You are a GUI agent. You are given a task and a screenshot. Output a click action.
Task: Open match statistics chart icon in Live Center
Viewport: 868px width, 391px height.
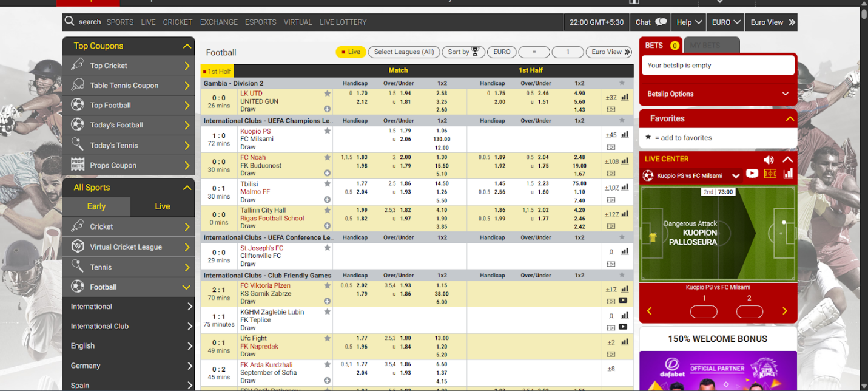coord(789,173)
